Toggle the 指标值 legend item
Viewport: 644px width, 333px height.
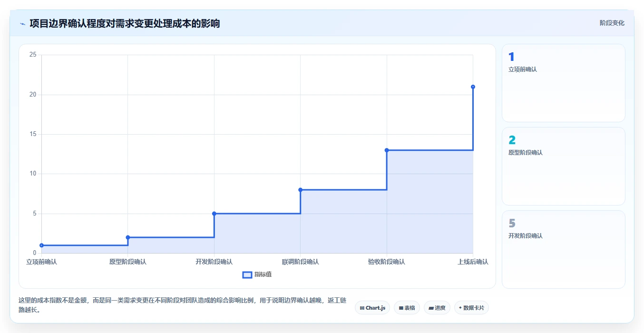[257, 274]
